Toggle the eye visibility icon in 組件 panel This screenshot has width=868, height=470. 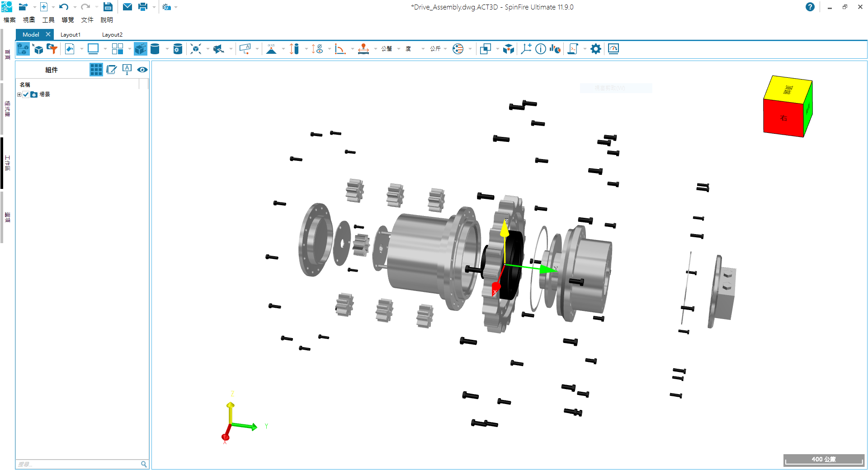pyautogui.click(x=142, y=70)
